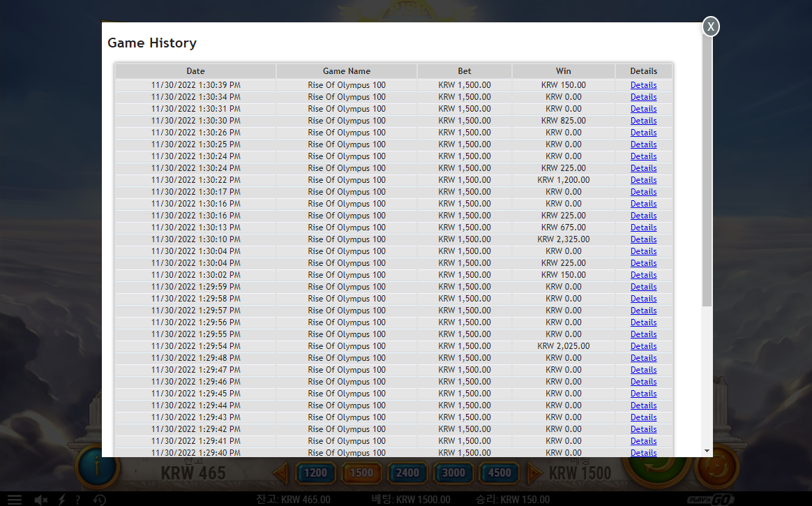Open Details for the 1:29:57 PM round
Viewport: 812px width, 506px height.
click(x=644, y=311)
